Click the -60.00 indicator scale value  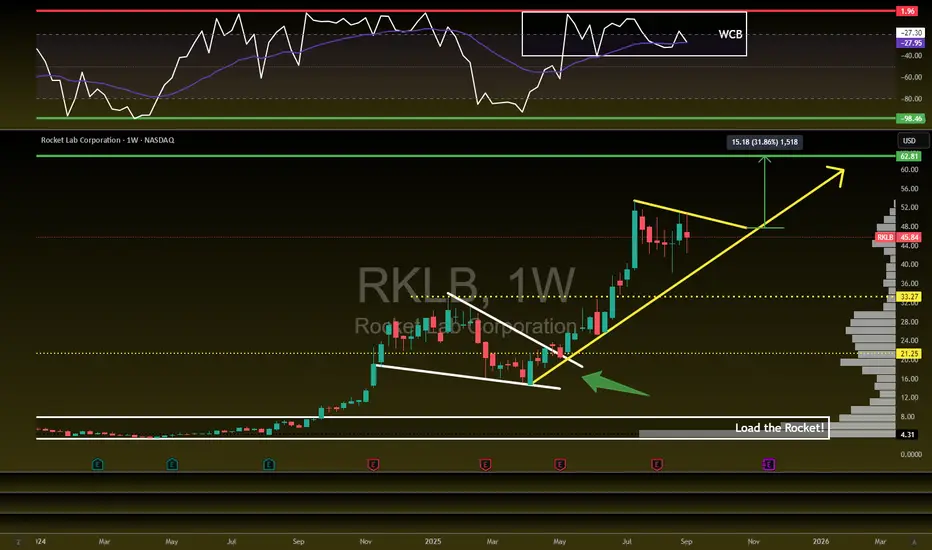click(911, 77)
